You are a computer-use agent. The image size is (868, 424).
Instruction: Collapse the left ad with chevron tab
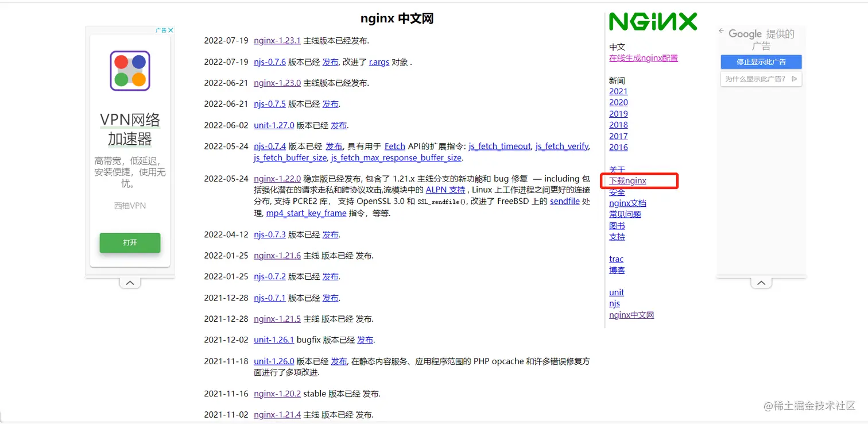tap(130, 283)
